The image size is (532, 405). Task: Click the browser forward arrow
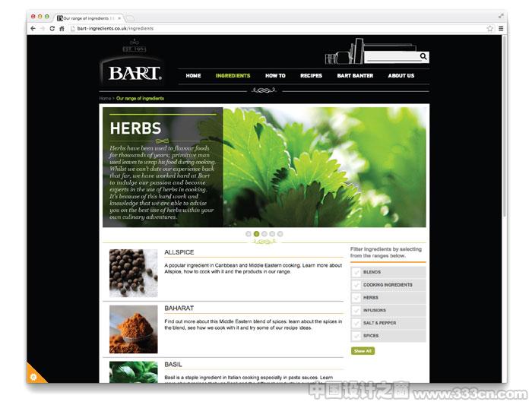(43, 28)
